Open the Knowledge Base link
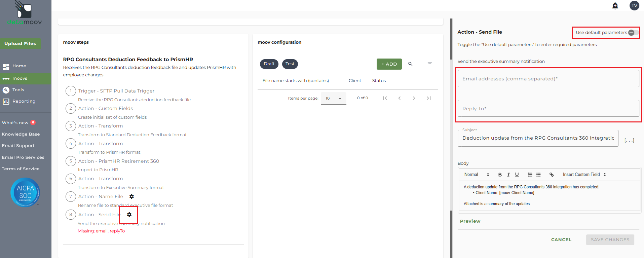 coord(21,134)
